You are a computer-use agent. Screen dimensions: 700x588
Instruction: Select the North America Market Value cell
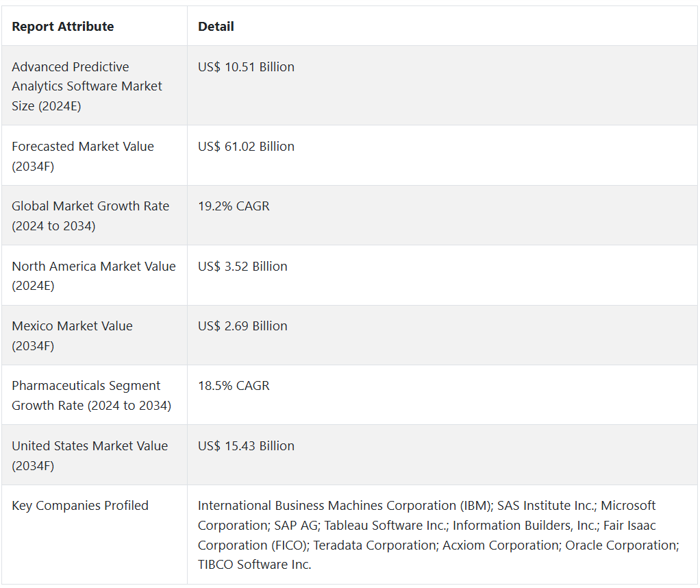pyautogui.click(x=94, y=275)
